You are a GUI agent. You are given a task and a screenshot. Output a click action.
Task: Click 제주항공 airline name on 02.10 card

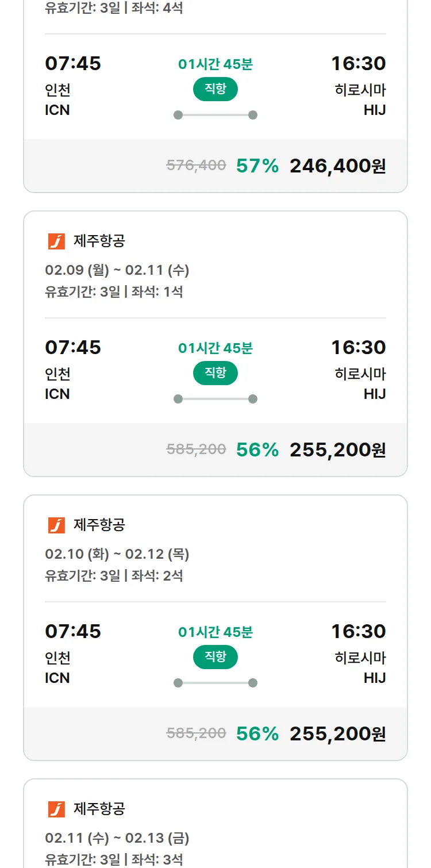coord(99,525)
